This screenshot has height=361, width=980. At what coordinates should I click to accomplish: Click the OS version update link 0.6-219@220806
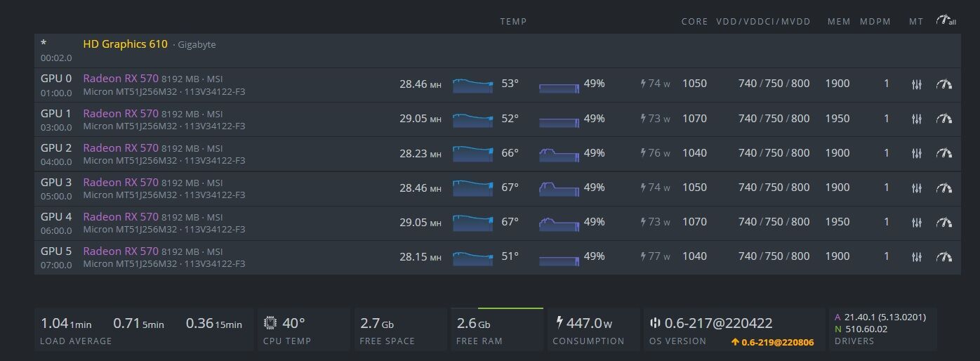click(772, 342)
